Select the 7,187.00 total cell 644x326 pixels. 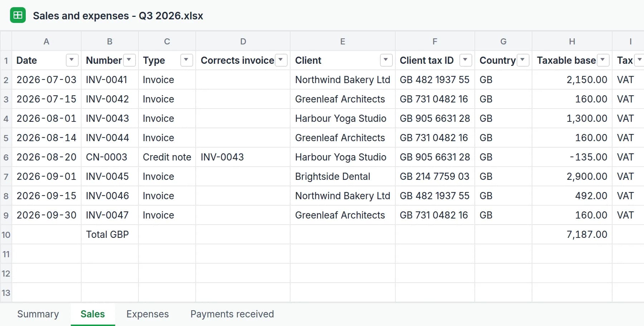572,234
